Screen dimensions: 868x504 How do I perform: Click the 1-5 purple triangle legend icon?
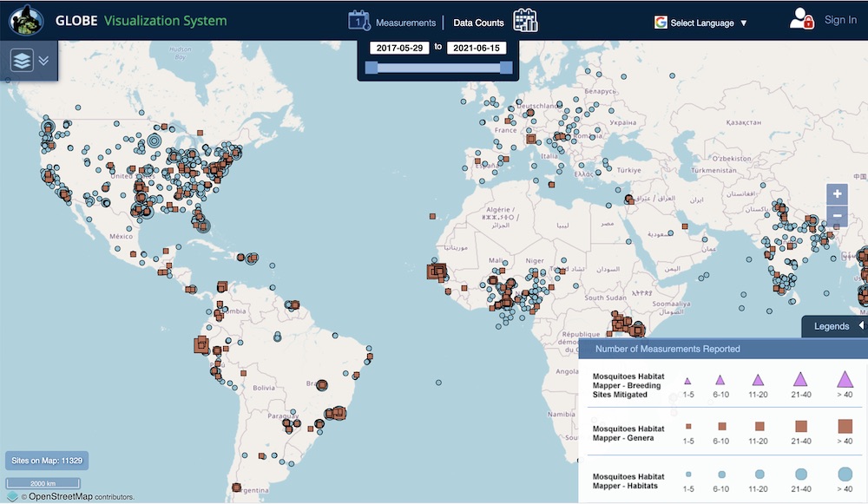687,381
